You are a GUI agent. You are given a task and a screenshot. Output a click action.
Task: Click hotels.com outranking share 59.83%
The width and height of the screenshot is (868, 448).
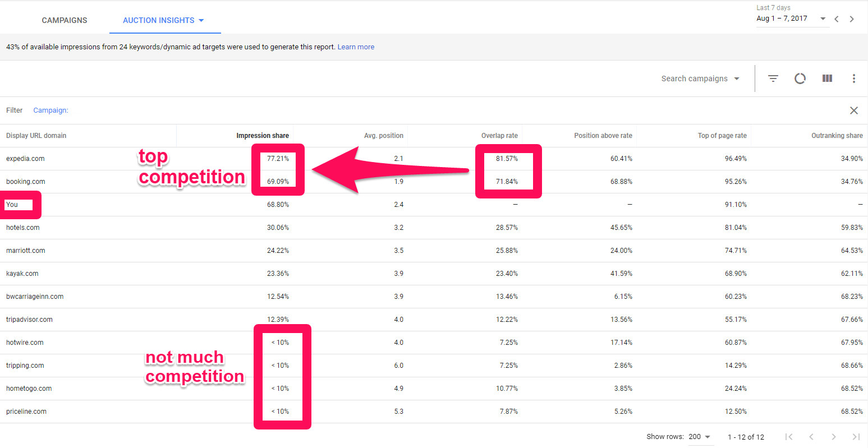(852, 228)
